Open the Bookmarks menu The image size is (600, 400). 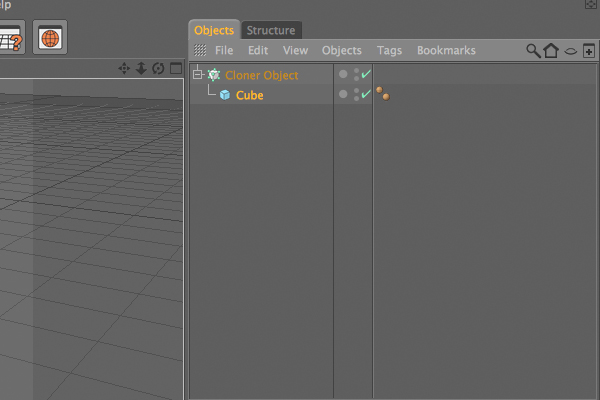(x=446, y=51)
